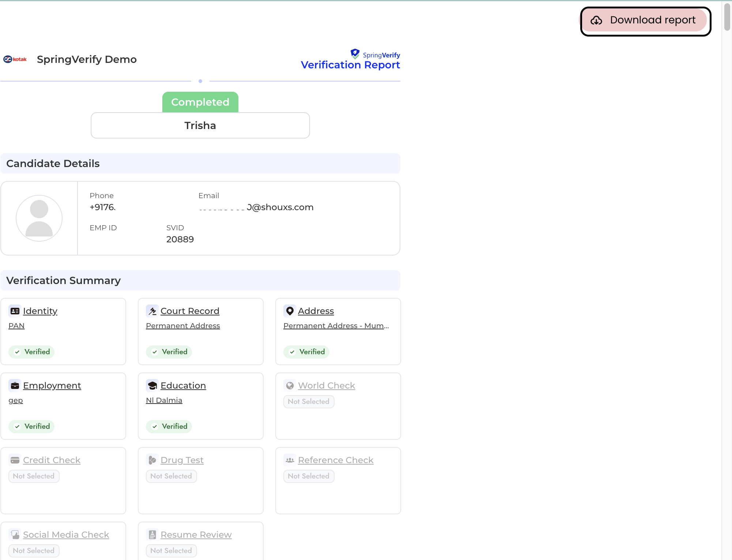Click the Download report button

(x=645, y=20)
